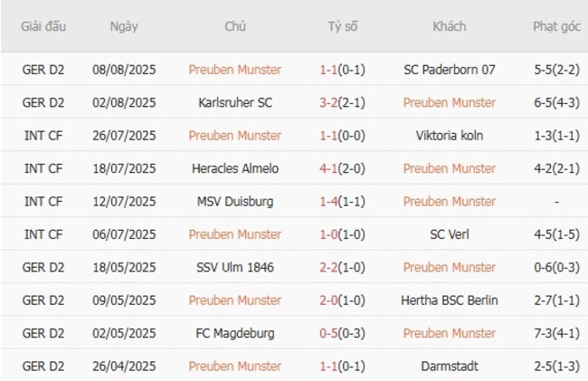Screen dimensions: 588x381
Task: Open Karlsruher SC team link
Action: pos(235,102)
